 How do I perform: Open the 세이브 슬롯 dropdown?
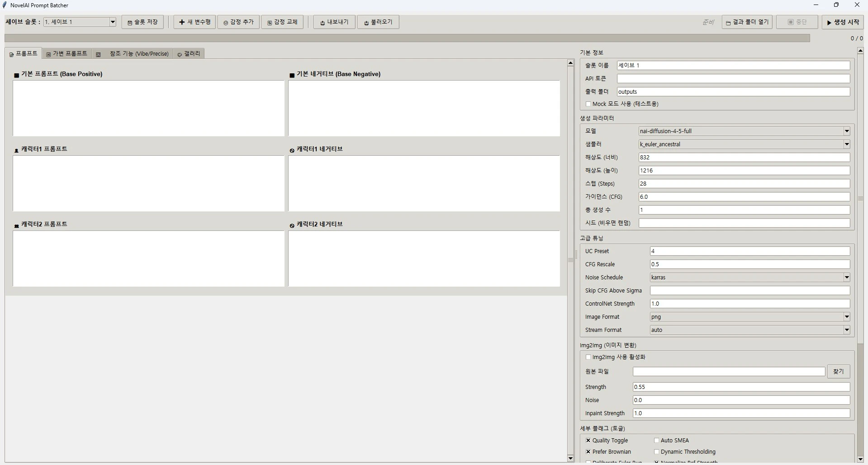point(113,22)
